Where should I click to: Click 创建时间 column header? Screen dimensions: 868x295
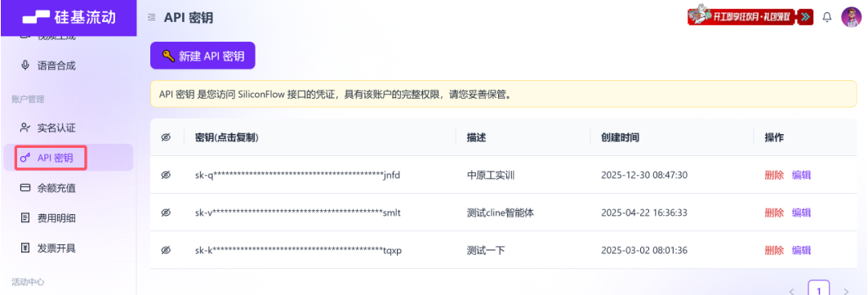point(620,138)
